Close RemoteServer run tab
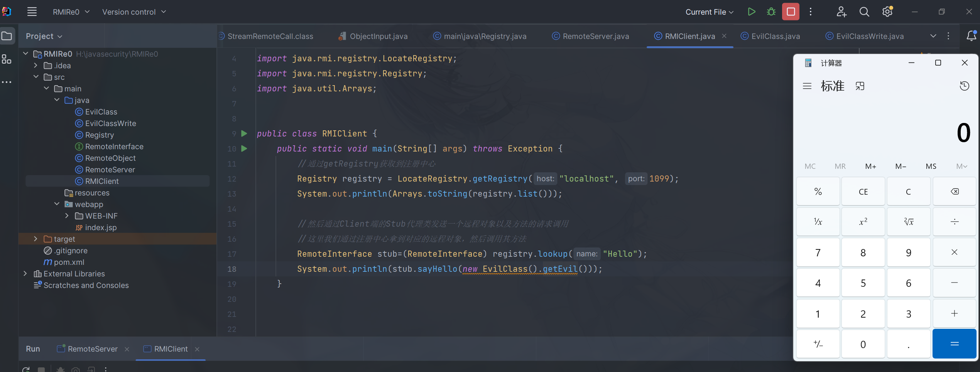Image resolution: width=980 pixels, height=372 pixels. [127, 349]
